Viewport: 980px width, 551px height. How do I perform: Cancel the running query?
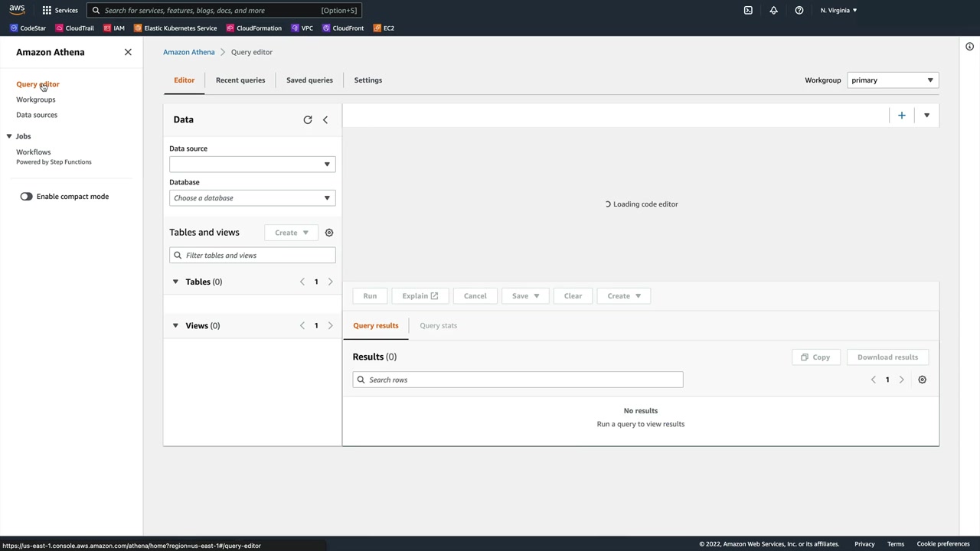(x=475, y=296)
